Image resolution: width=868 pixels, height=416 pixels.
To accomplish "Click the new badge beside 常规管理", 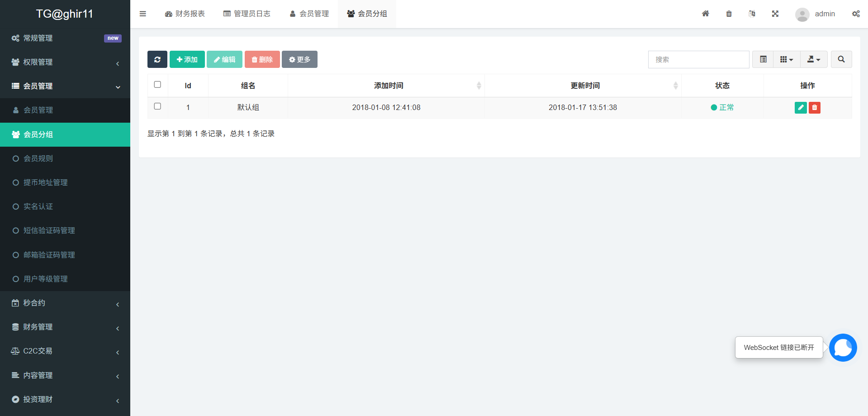I will pyautogui.click(x=113, y=38).
